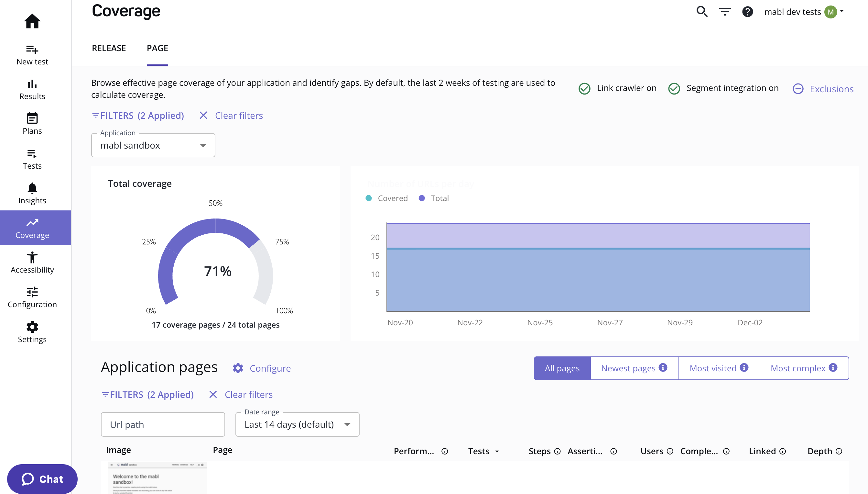
Task: Click the Exclusions minus-circle icon
Action: 798,89
